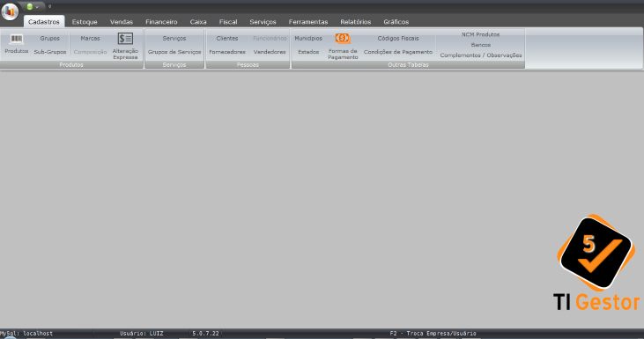
Task: Open NCM Produtos table
Action: coord(480,34)
